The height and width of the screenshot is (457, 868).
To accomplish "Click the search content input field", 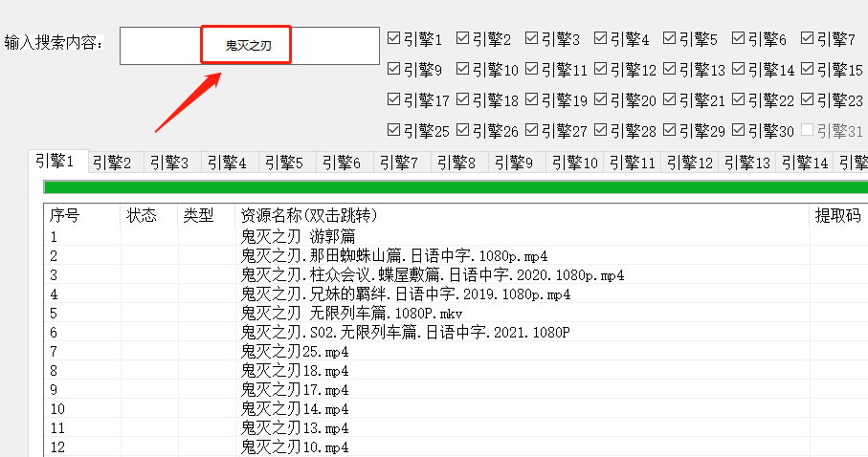I will [x=249, y=46].
